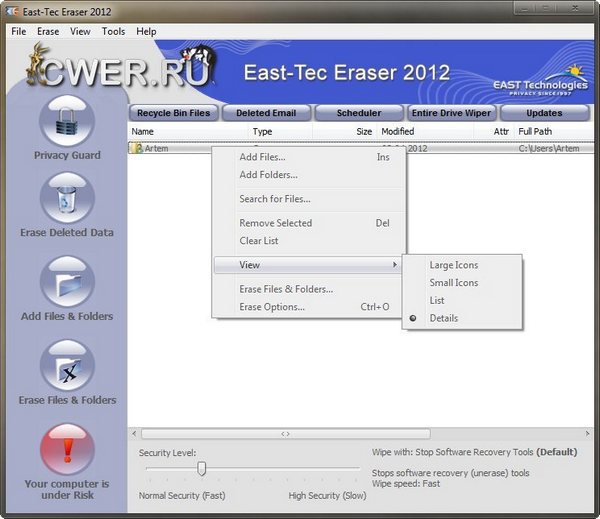The width and height of the screenshot is (600, 519).
Task: Open the Erase Deleted Data bin icon
Action: (67, 198)
